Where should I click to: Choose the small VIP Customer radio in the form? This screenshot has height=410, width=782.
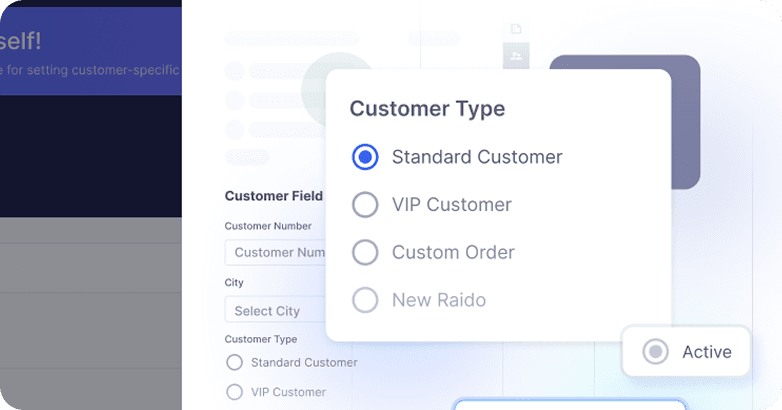[235, 392]
